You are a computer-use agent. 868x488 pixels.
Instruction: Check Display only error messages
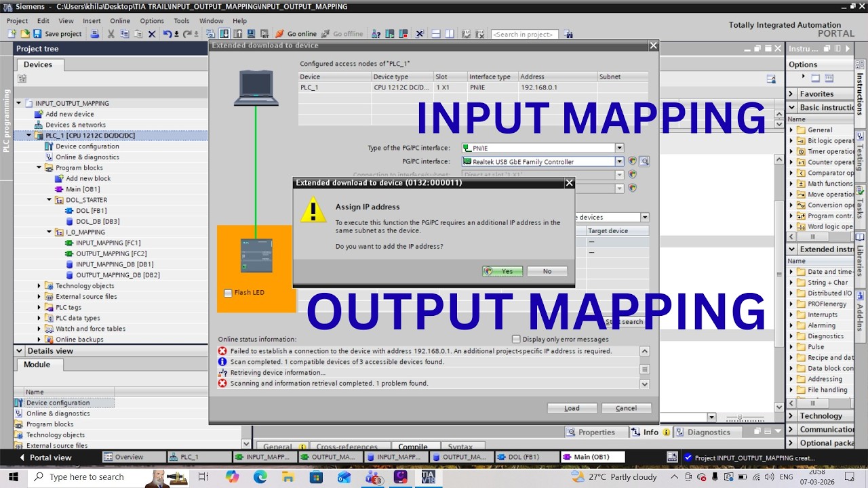pyautogui.click(x=516, y=339)
